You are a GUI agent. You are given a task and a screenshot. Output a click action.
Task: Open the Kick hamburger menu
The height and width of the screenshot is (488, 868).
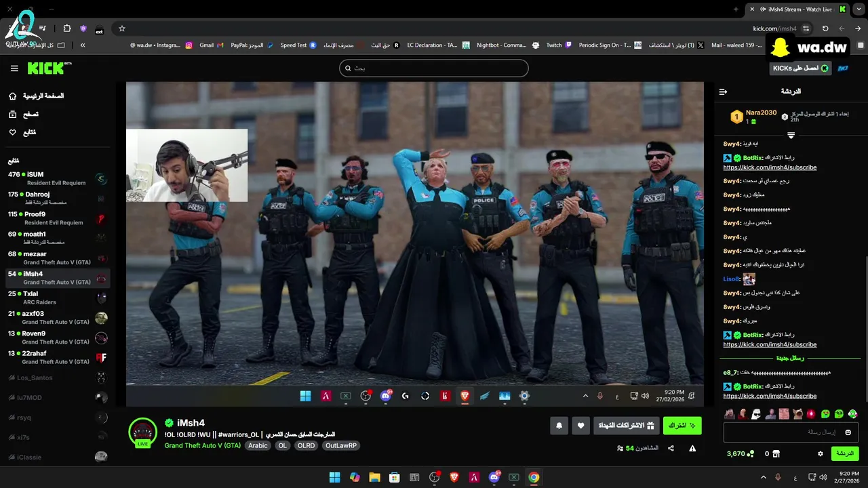pyautogui.click(x=14, y=68)
